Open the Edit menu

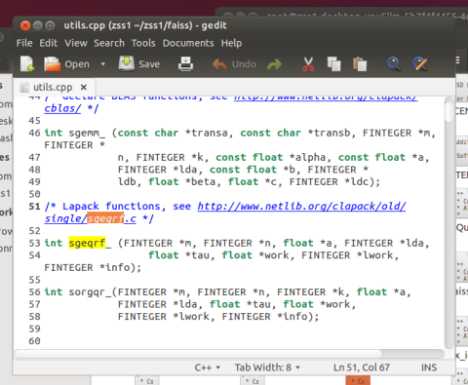point(48,43)
